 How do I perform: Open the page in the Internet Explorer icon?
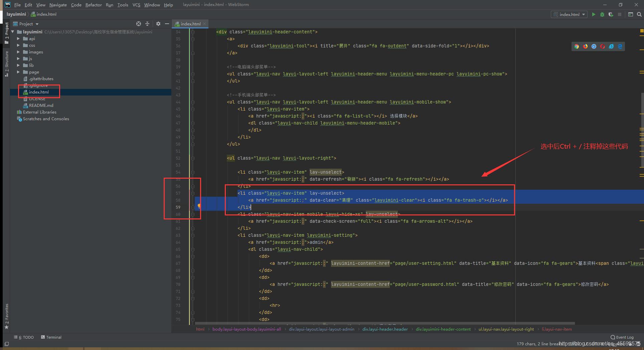(x=611, y=46)
